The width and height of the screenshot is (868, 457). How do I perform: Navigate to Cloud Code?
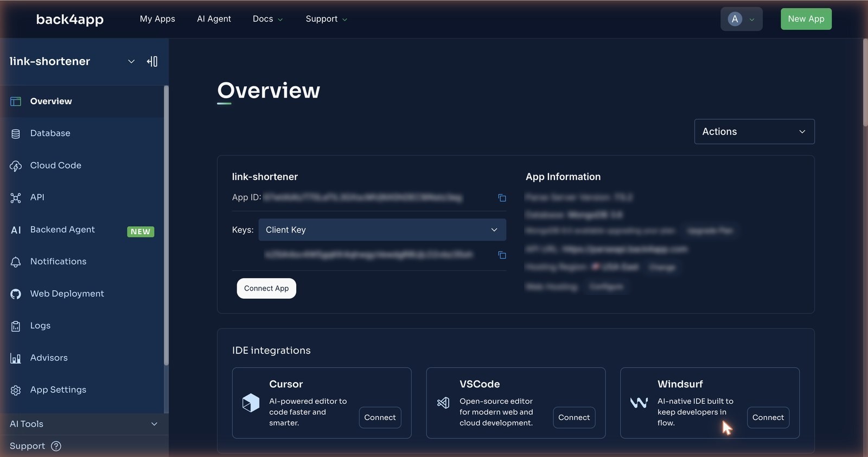(x=82, y=165)
